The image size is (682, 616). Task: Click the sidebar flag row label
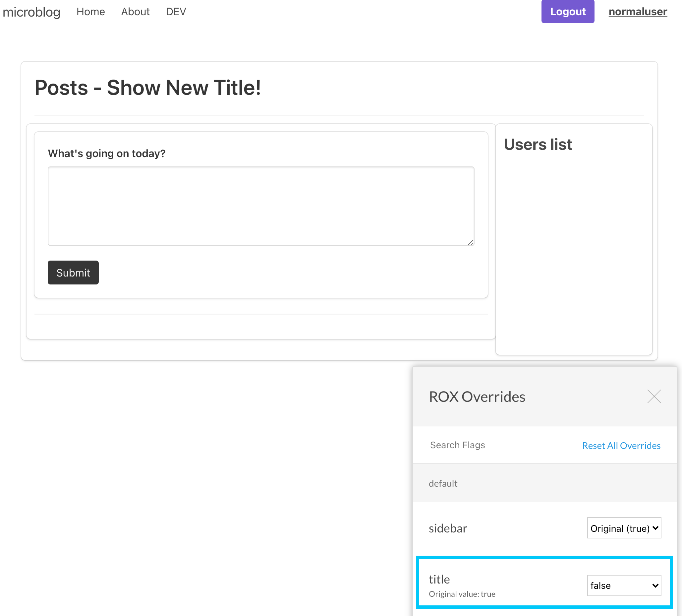448,528
